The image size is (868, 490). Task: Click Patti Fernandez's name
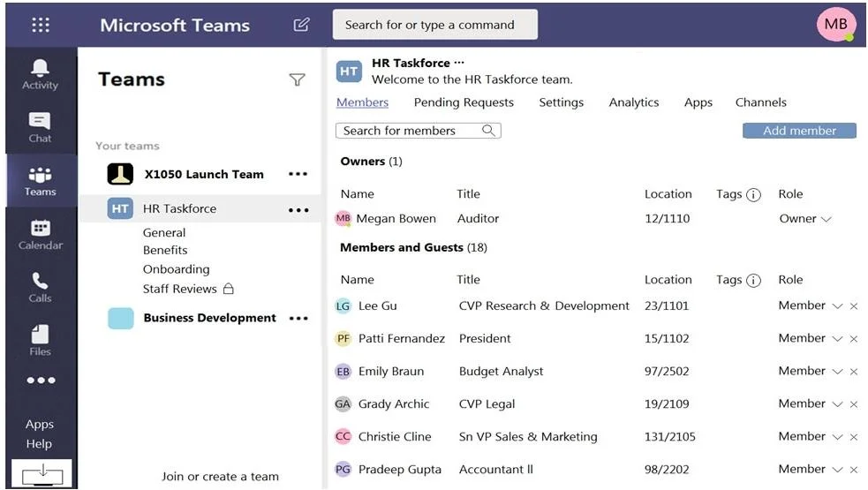point(402,338)
